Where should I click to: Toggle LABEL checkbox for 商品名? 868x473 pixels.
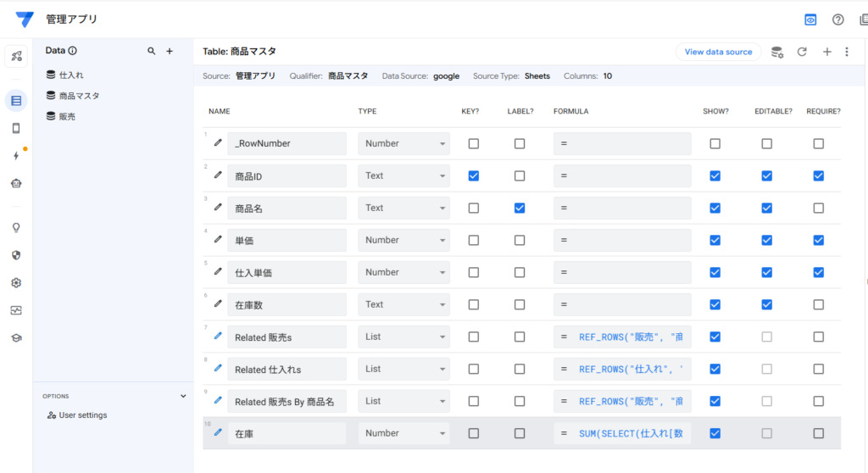point(520,208)
